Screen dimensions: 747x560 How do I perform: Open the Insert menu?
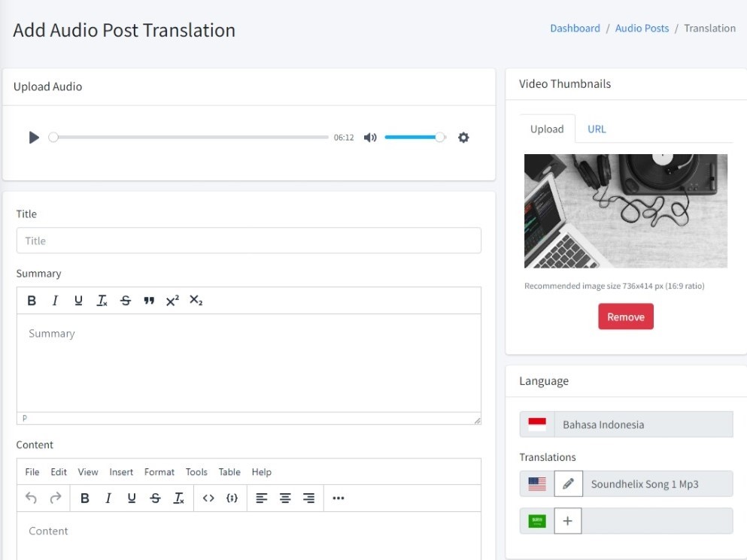[121, 472]
